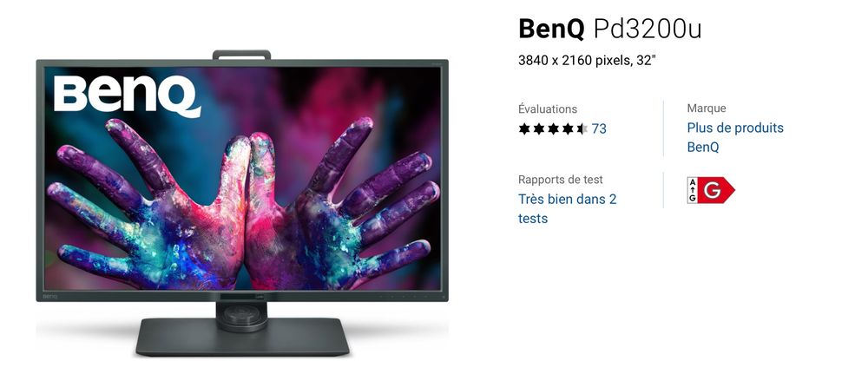Open Plus de produits BenQ link
This screenshot has width=868, height=381.
pos(735,137)
